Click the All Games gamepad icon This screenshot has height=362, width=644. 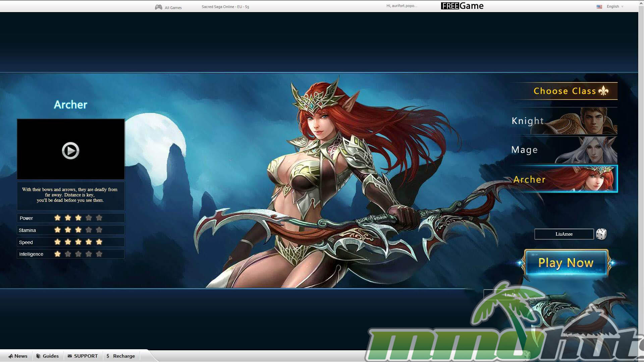(158, 7)
